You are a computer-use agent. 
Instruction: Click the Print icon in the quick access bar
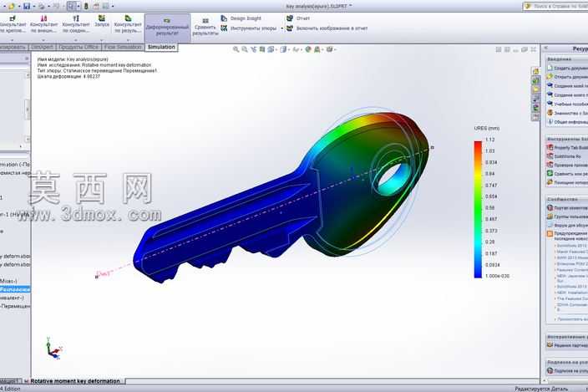point(42,7)
